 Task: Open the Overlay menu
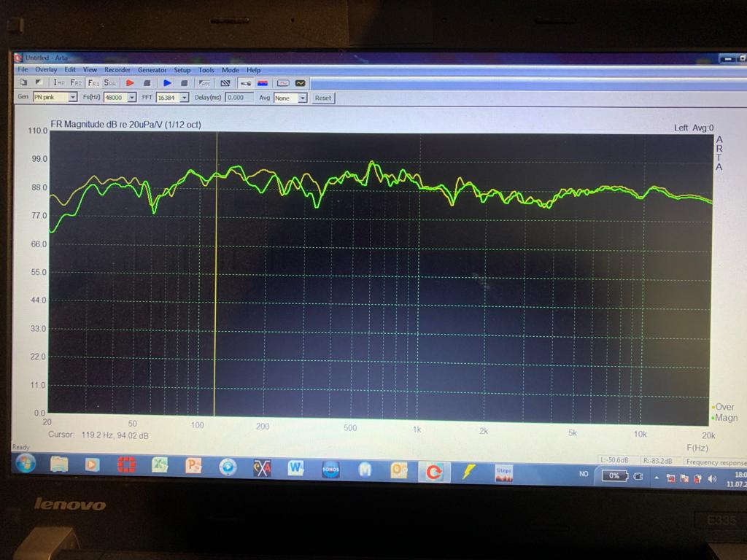pyautogui.click(x=46, y=69)
